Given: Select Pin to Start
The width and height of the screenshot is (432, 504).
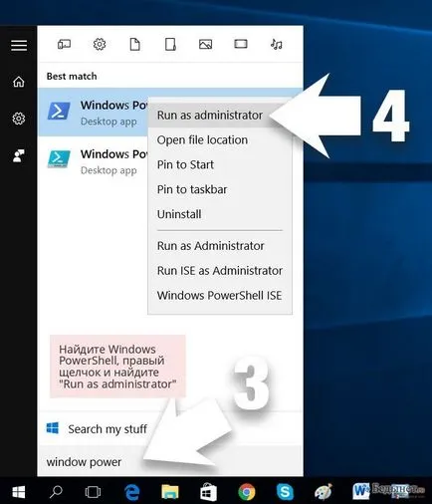Looking at the screenshot, I should 185,164.
